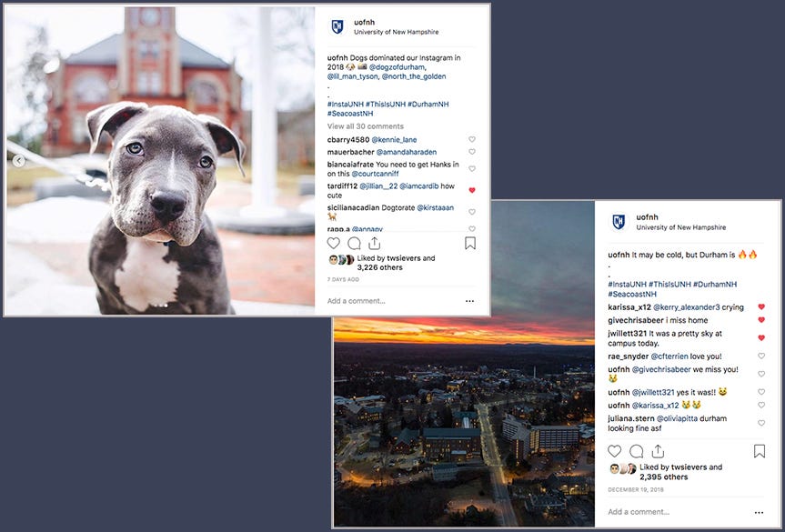This screenshot has height=532, width=785.
Task: Click the 'DECEMBER 19, 2018' timestamp
Action: tap(635, 490)
